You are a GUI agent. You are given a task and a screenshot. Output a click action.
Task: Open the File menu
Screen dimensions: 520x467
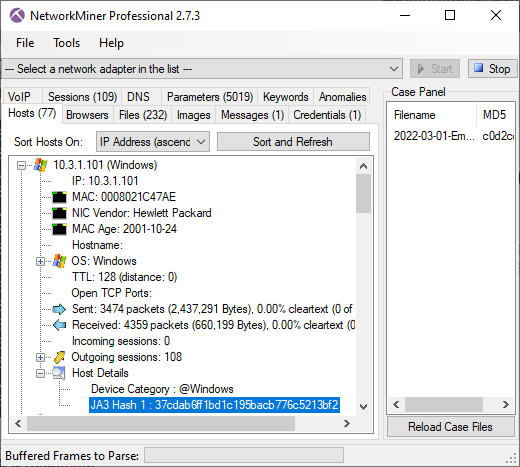25,43
